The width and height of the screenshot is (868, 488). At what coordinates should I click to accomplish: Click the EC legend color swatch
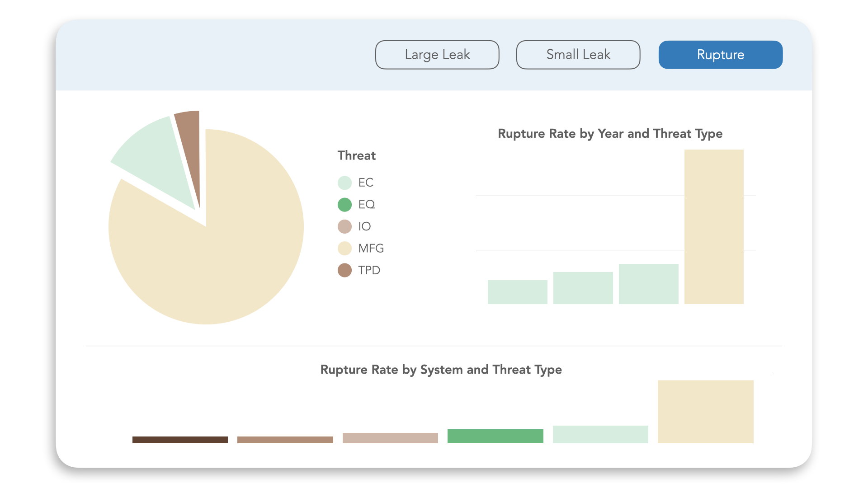(x=344, y=183)
